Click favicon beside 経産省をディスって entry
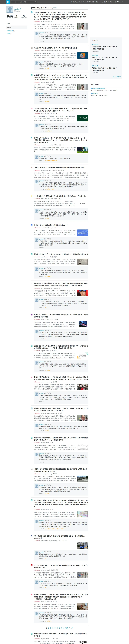Image resolution: width=129 pixels, height=644 pixels. click(x=32, y=346)
